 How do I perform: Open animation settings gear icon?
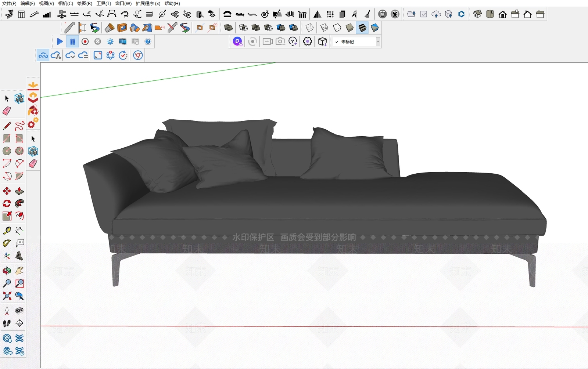110,41
